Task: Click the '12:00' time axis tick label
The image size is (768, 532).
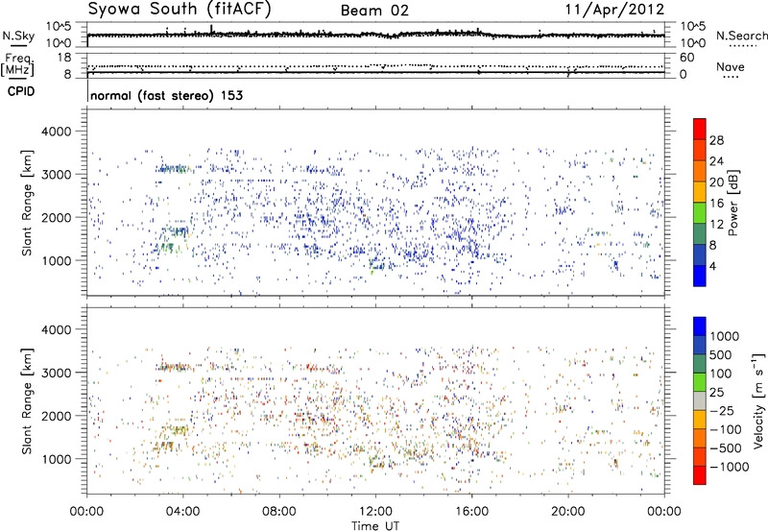Action: [375, 512]
